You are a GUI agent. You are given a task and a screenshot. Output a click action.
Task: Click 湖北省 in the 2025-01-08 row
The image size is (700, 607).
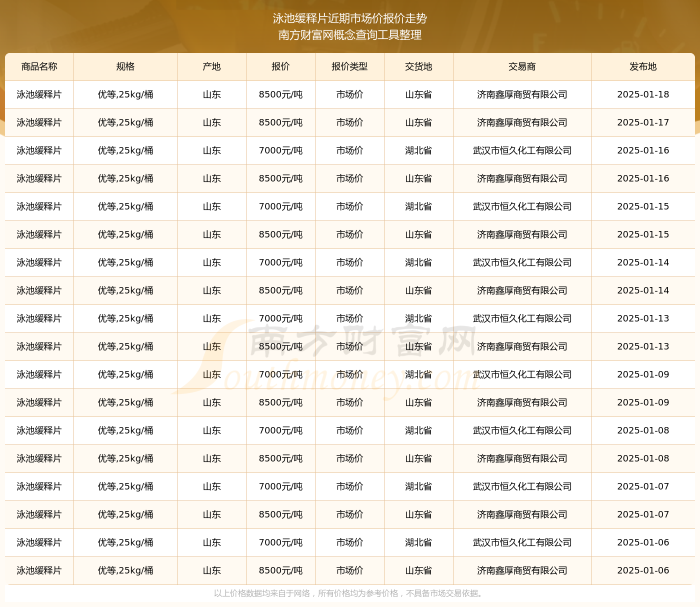(x=418, y=430)
